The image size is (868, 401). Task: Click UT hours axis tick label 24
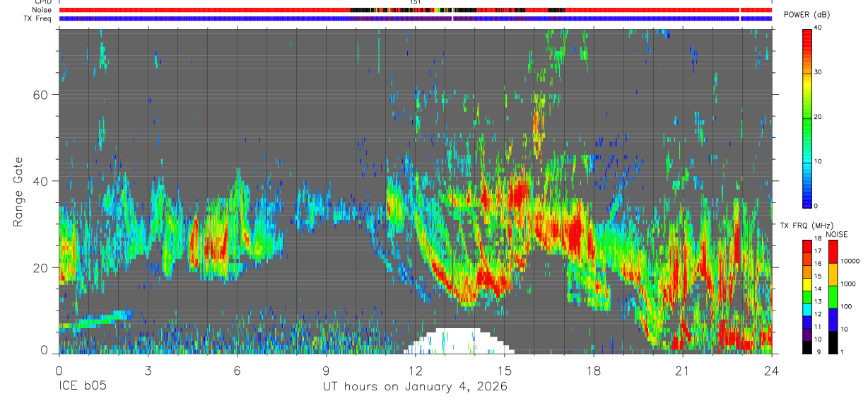click(x=771, y=370)
